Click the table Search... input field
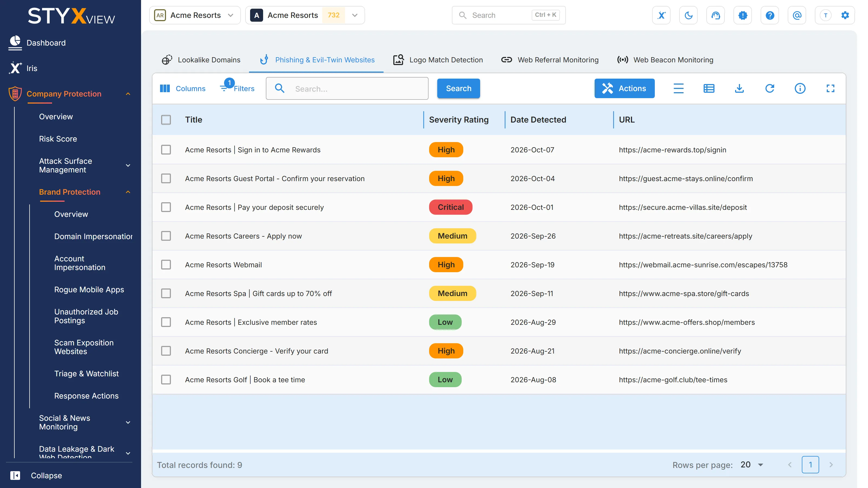Viewport: 868px width, 488px height. click(x=347, y=89)
